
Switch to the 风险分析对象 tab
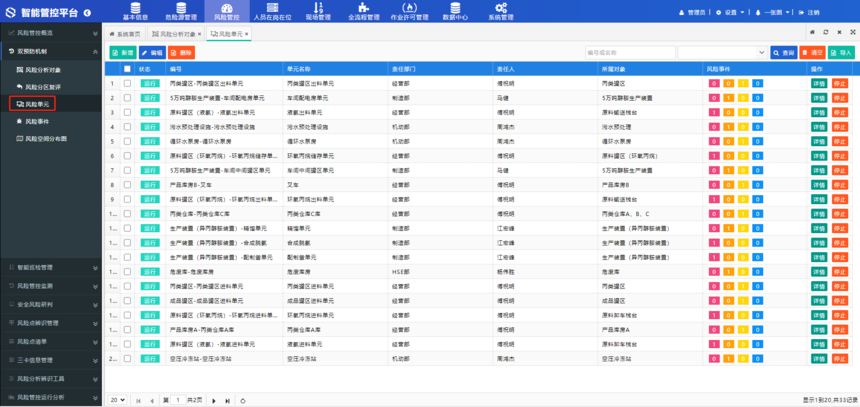178,34
